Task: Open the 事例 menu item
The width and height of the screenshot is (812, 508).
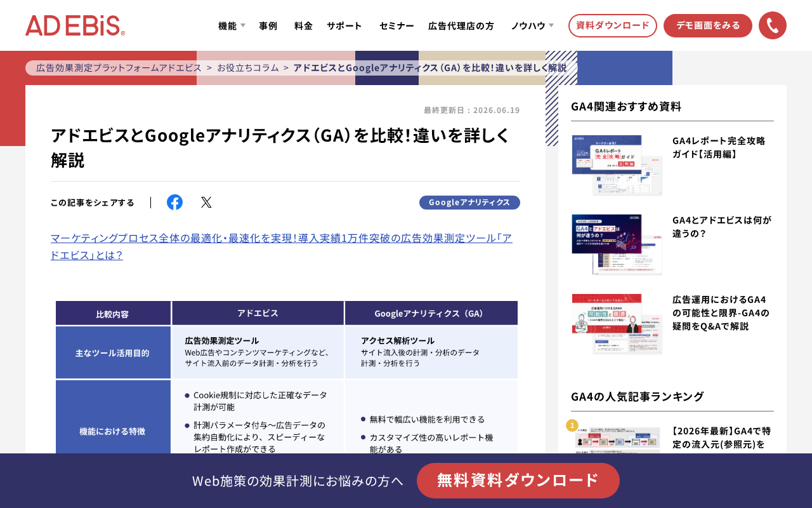Action: pyautogui.click(x=268, y=25)
